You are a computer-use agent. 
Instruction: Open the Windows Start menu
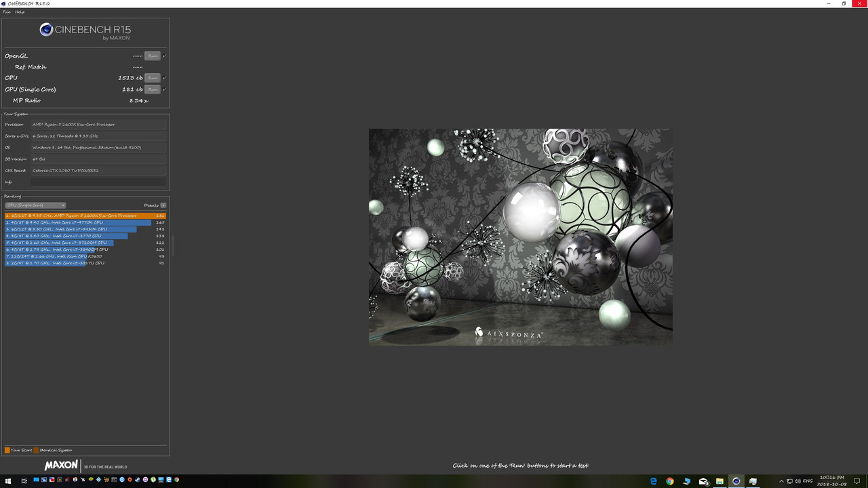[8, 481]
